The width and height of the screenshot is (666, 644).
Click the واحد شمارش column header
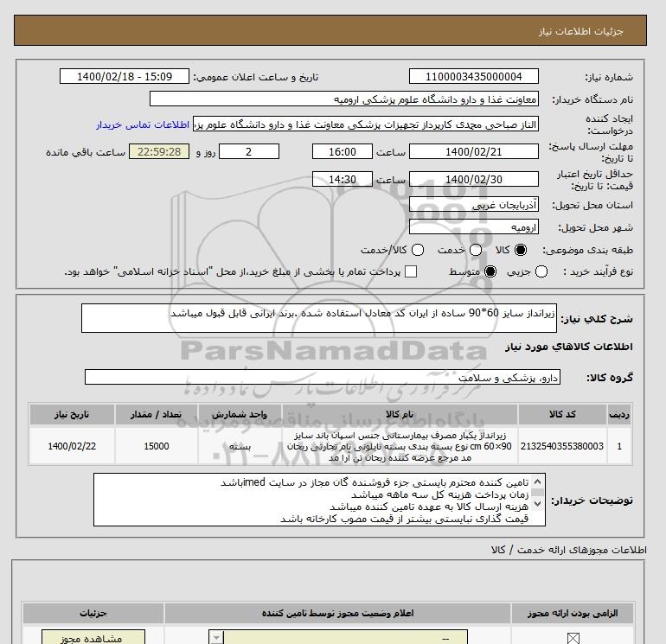240,414
